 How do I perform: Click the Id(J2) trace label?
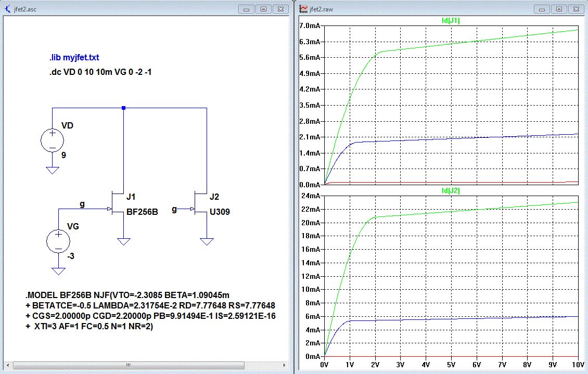point(450,191)
